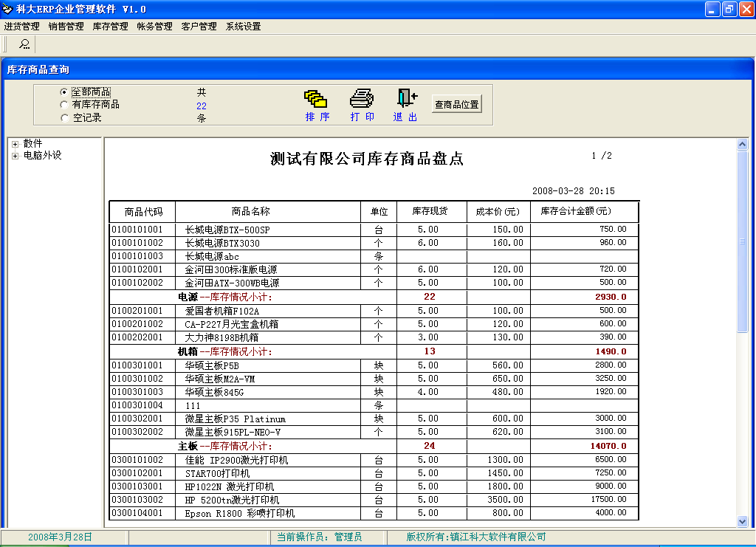
Task: Select the 全部商品 radio button
Action: point(64,92)
